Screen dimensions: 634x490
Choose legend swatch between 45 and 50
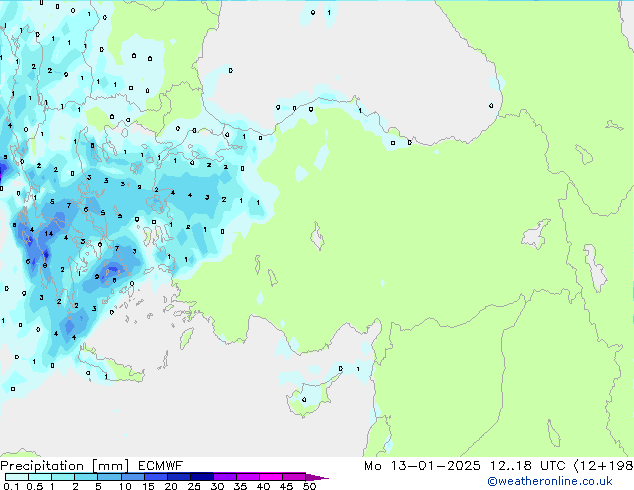[x=297, y=477]
